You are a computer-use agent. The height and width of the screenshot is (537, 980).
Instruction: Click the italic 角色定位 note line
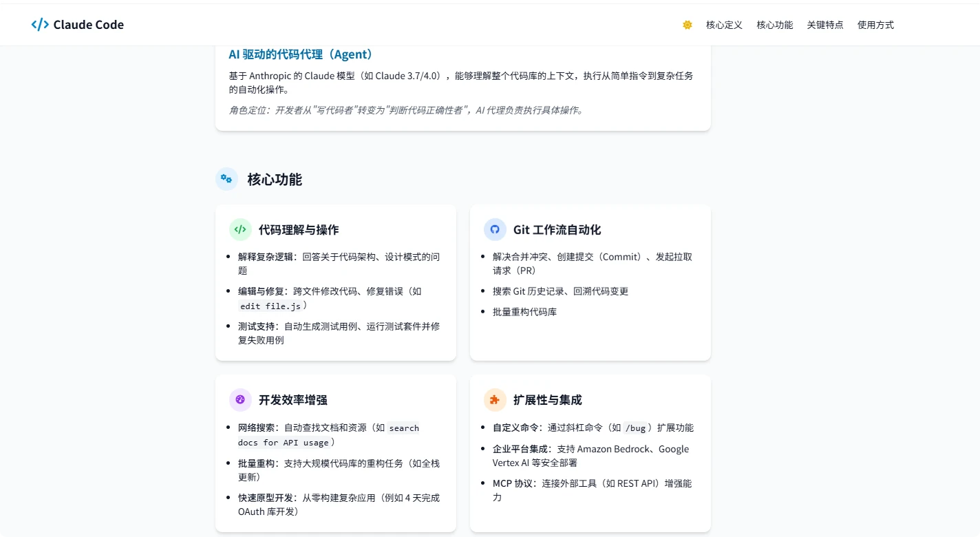tap(406, 110)
